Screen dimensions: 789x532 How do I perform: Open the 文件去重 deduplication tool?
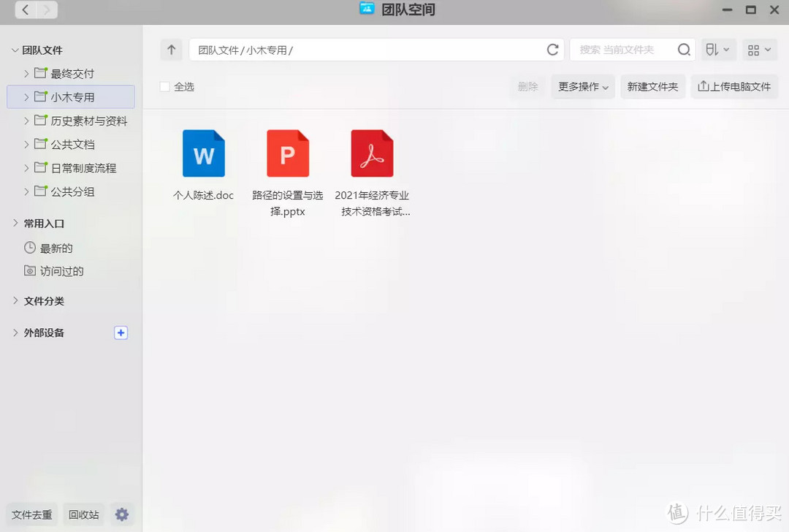32,514
